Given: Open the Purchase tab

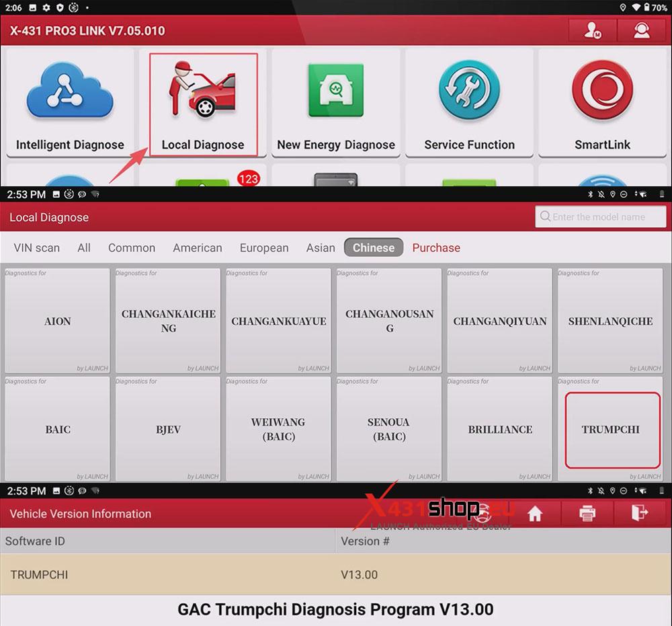Looking at the screenshot, I should tap(436, 248).
